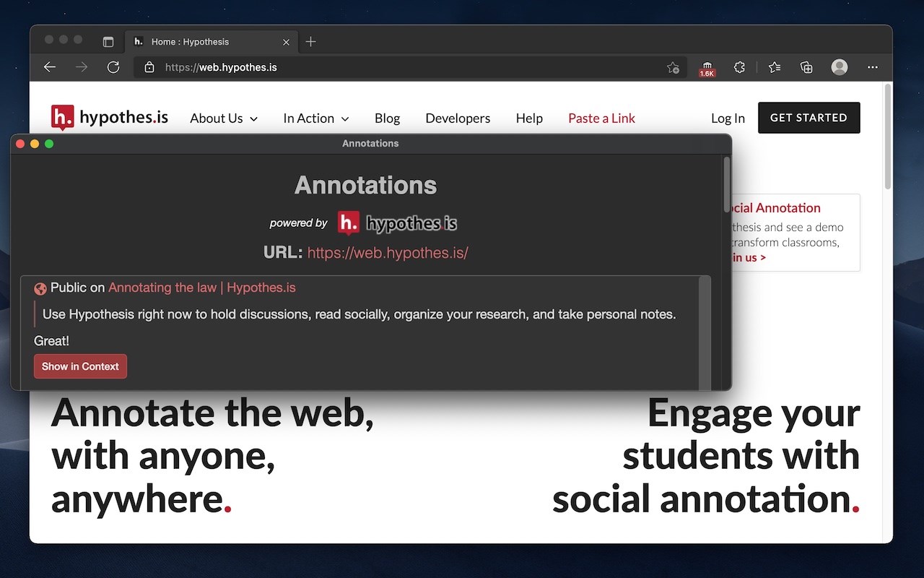Image resolution: width=924 pixels, height=578 pixels.
Task: Click the hypothes.is logo in the site header
Action: click(110, 118)
